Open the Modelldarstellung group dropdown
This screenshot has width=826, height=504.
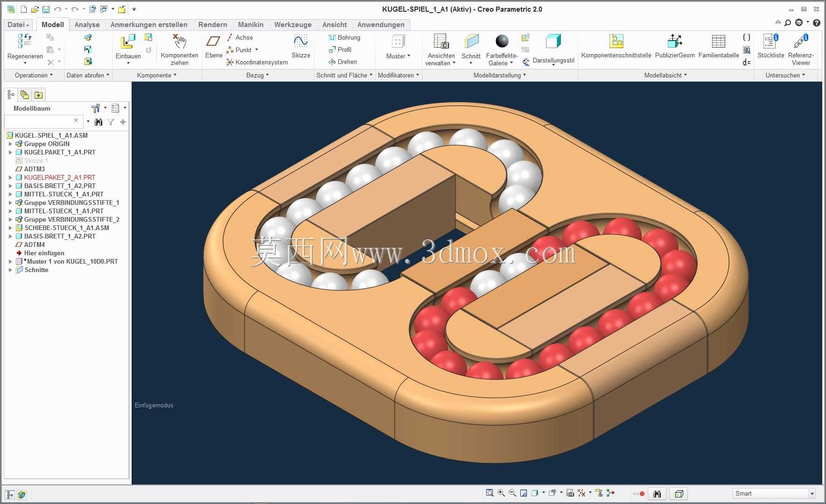pos(499,75)
